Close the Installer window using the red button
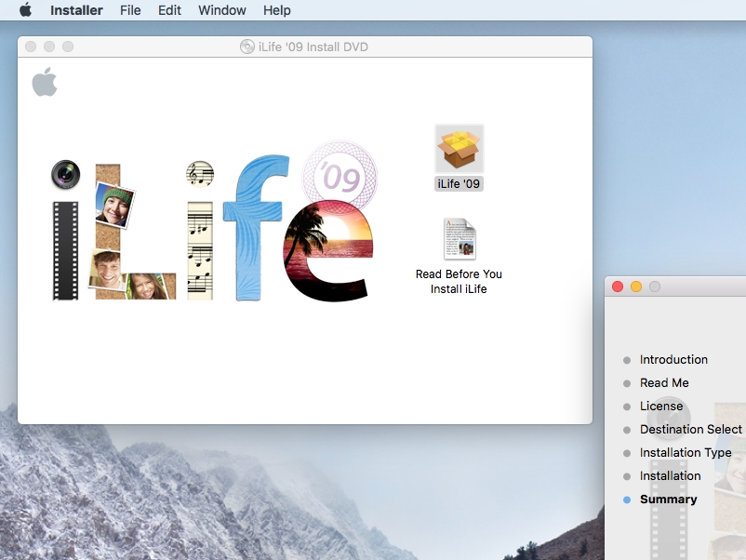This screenshot has width=746, height=560. 618,287
